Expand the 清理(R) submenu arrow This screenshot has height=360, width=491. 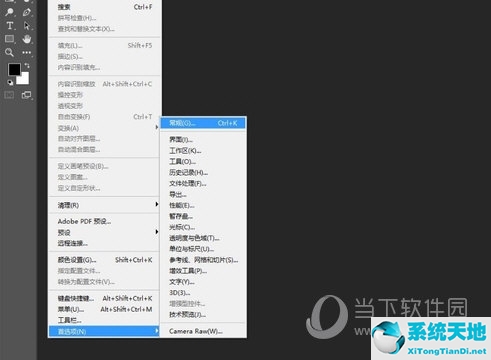pyautogui.click(x=156, y=204)
